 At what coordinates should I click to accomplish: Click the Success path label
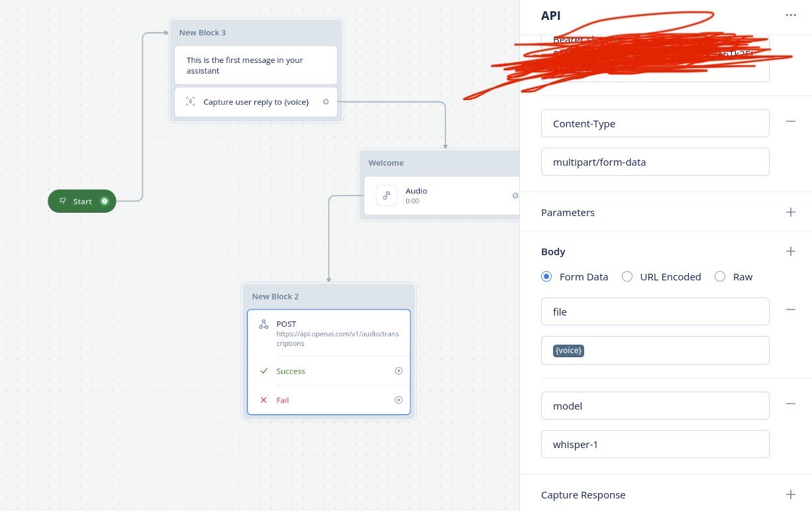(291, 371)
